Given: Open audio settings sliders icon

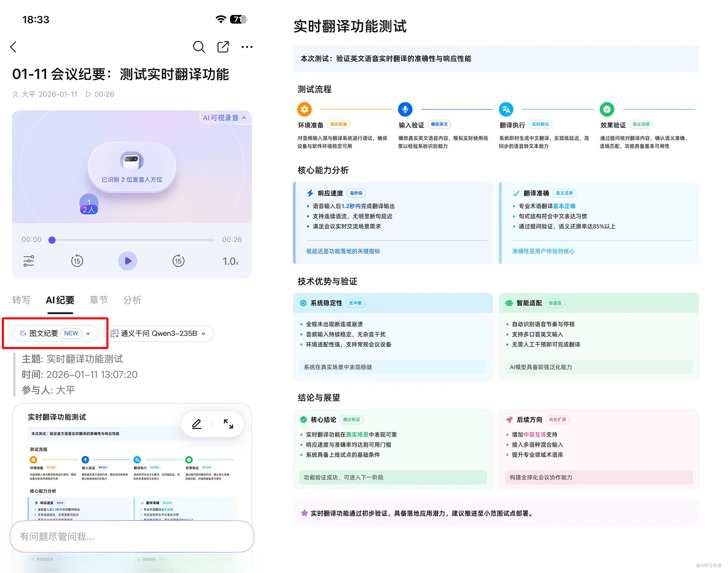Looking at the screenshot, I should point(29,261).
